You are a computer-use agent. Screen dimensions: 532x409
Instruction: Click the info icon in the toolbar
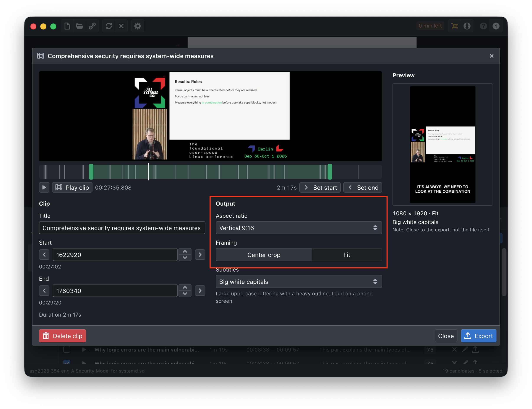click(x=496, y=26)
